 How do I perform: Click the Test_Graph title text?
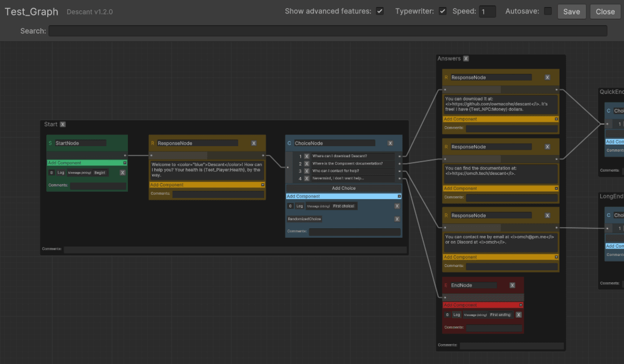[x=32, y=12]
